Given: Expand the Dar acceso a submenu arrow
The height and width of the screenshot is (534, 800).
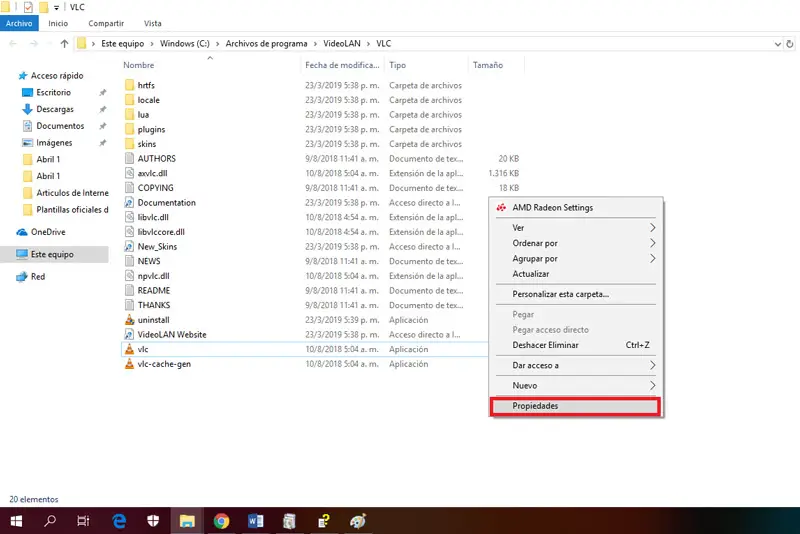Looking at the screenshot, I should point(653,365).
